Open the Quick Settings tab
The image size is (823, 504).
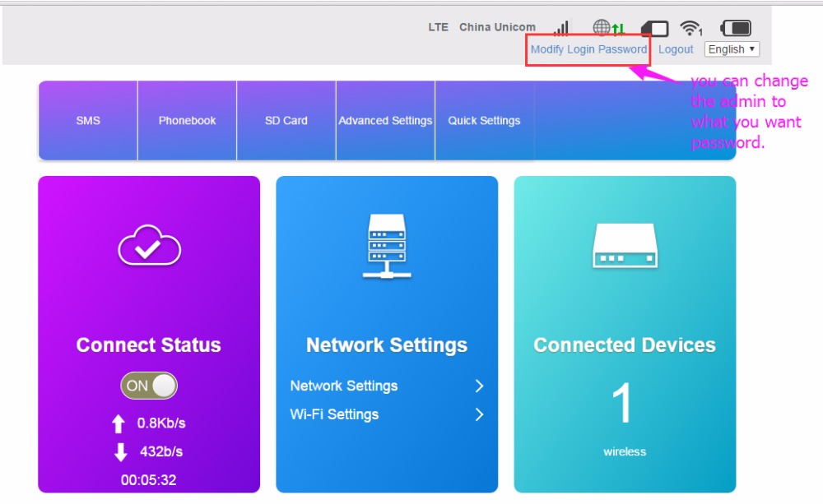tap(484, 120)
